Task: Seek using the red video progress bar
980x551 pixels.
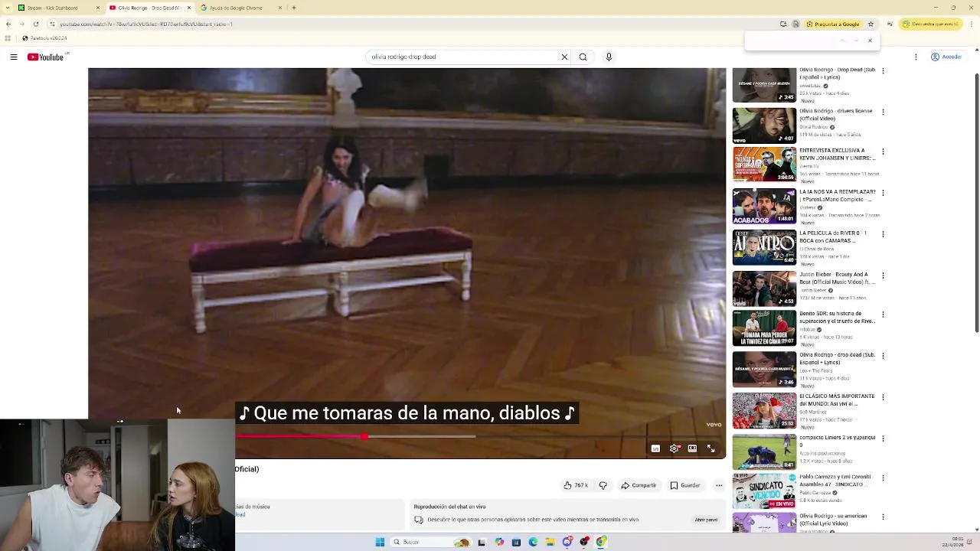Action: point(480,436)
